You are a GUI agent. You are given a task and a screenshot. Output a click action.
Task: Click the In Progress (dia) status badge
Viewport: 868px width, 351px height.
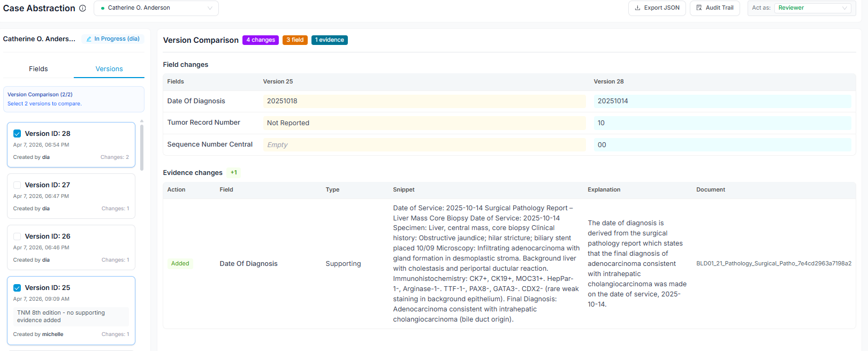click(113, 39)
